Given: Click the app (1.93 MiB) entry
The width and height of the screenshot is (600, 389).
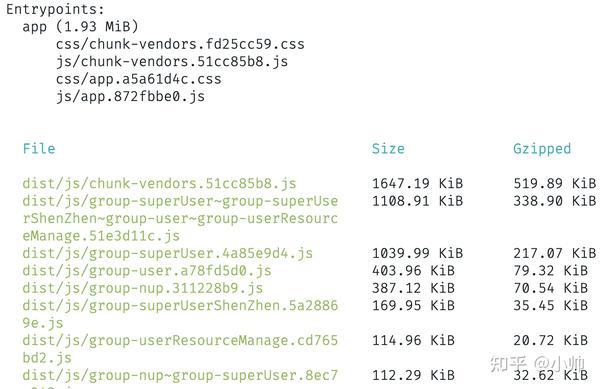Looking at the screenshot, I should point(80,27).
